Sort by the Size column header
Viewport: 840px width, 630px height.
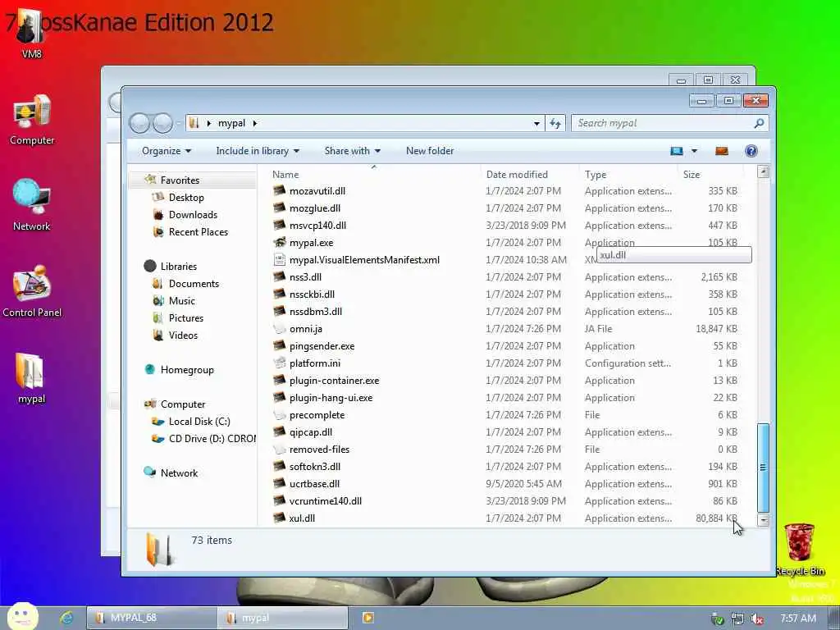click(x=710, y=174)
